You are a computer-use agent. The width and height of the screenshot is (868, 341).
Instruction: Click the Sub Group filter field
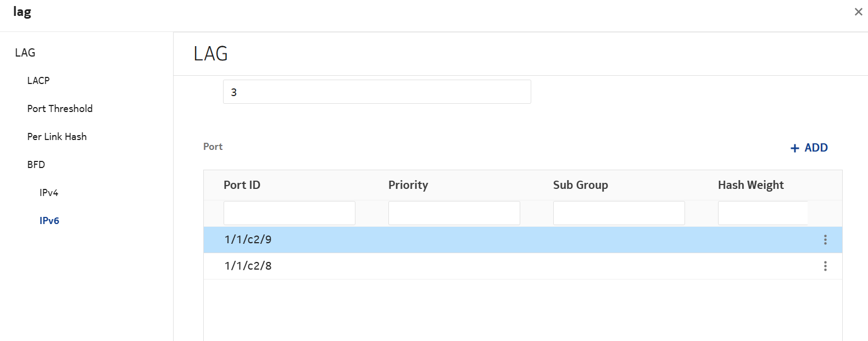point(619,213)
